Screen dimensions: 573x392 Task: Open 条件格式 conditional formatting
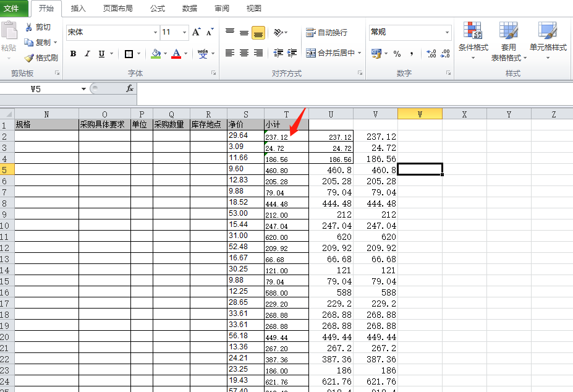pyautogui.click(x=473, y=41)
